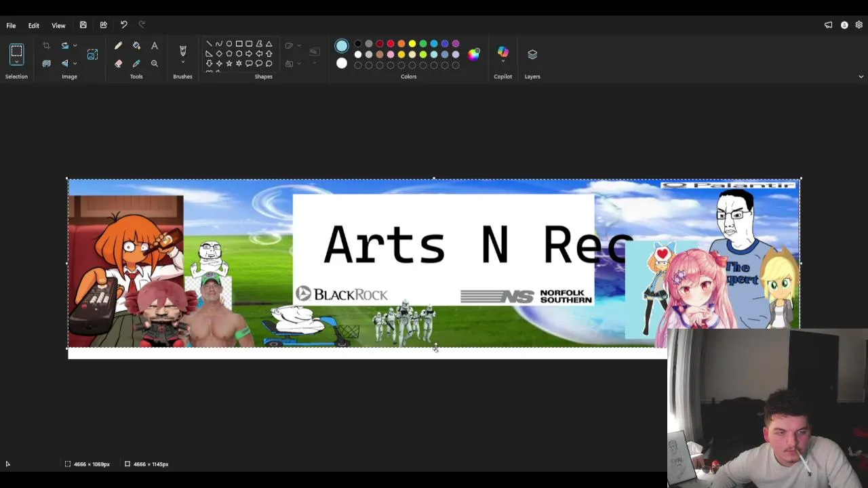Click the Rotate image icon
Screen dimensions: 868x488
[65, 45]
